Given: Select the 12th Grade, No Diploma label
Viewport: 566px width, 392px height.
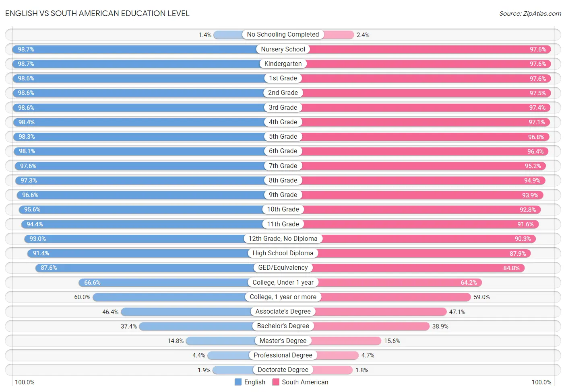Looking at the screenshot, I should pos(283,238).
